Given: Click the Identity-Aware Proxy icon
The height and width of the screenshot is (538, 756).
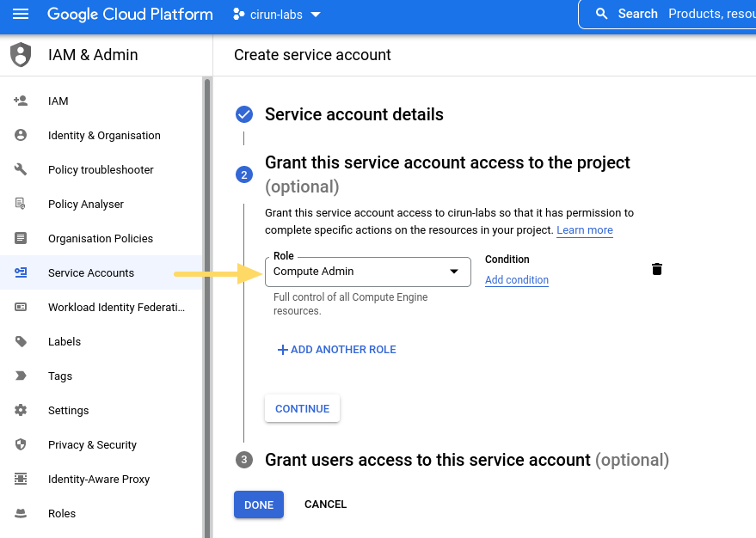Looking at the screenshot, I should 21,479.
